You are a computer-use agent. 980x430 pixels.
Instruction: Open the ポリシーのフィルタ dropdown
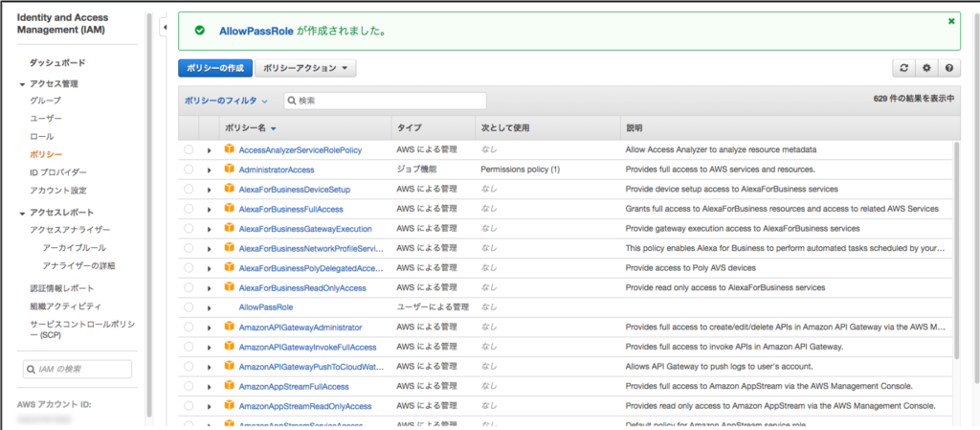[x=226, y=101]
